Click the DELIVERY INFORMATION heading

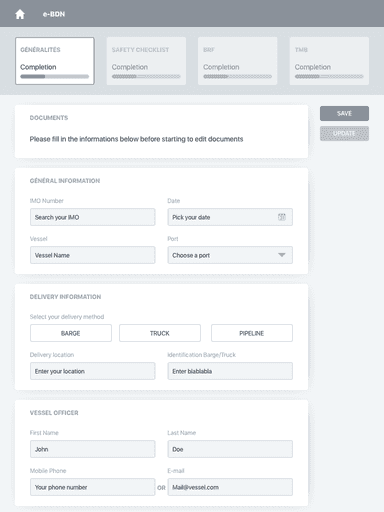click(x=65, y=297)
